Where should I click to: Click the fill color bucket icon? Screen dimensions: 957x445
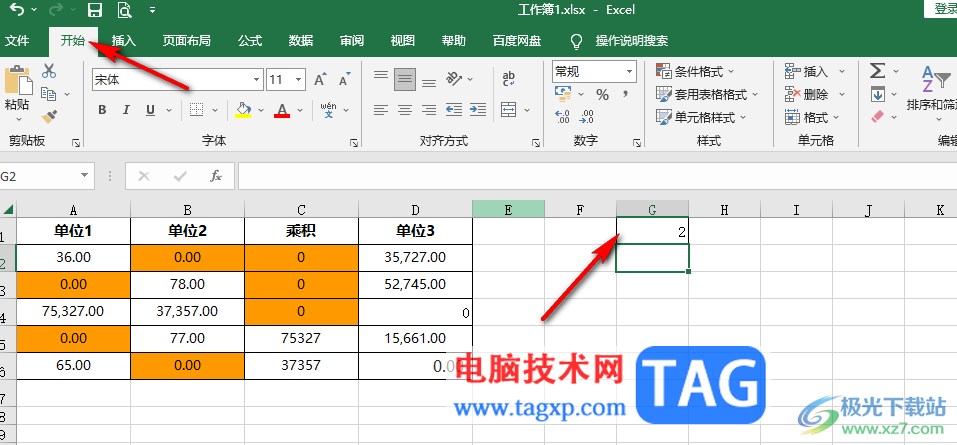click(244, 110)
